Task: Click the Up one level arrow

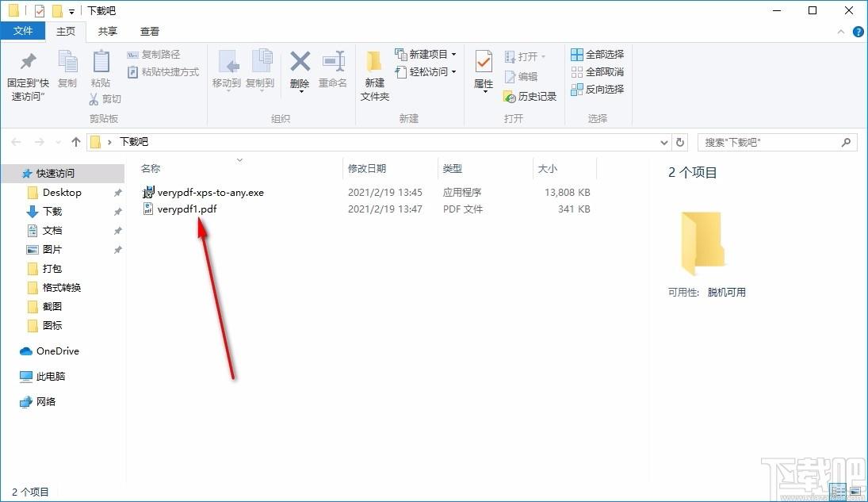Action: click(x=76, y=142)
